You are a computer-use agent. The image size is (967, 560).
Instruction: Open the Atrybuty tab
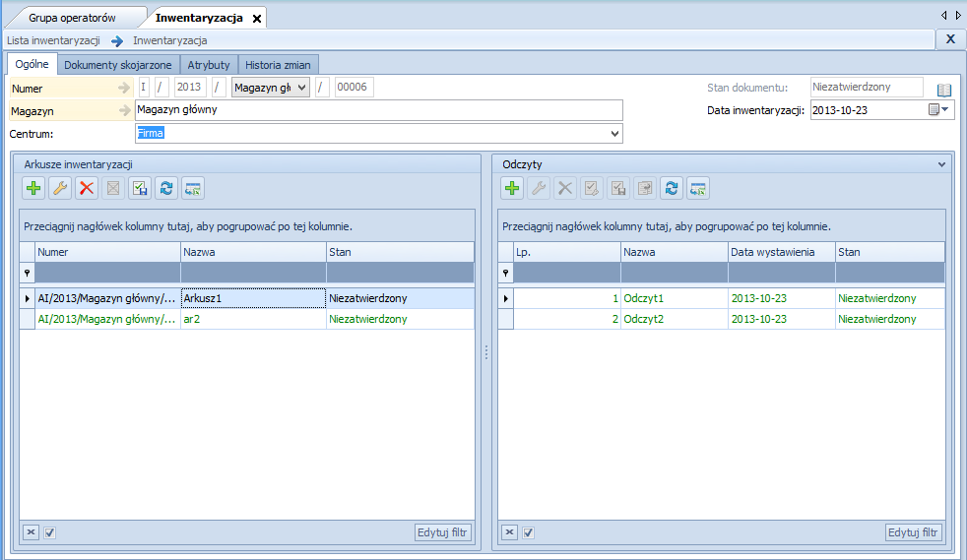tap(209, 65)
